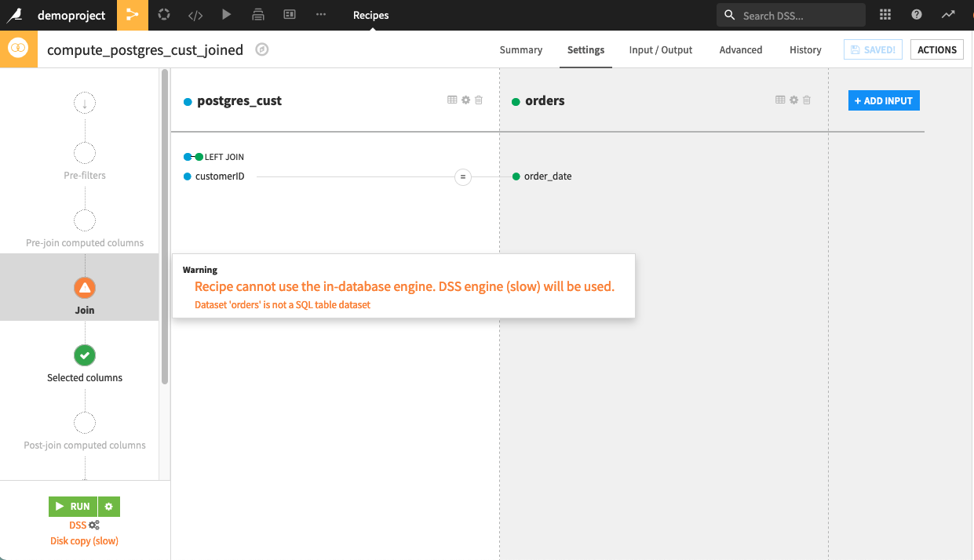Switch to the History tab
This screenshot has width=974, height=560.
click(x=805, y=49)
